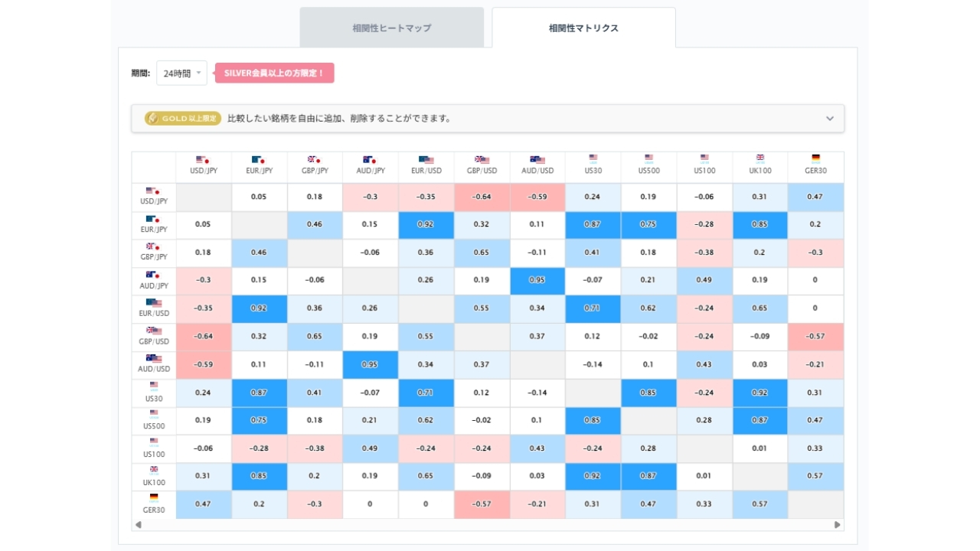Screen dimensions: 980x551
Task: Click USD/JPY flag icon in column header
Action: (203, 160)
